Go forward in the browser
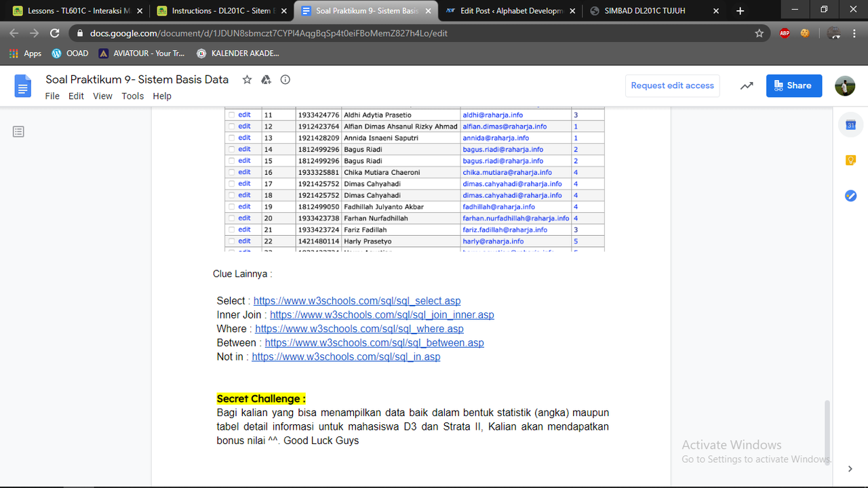The width and height of the screenshot is (868, 488). pos(35,33)
